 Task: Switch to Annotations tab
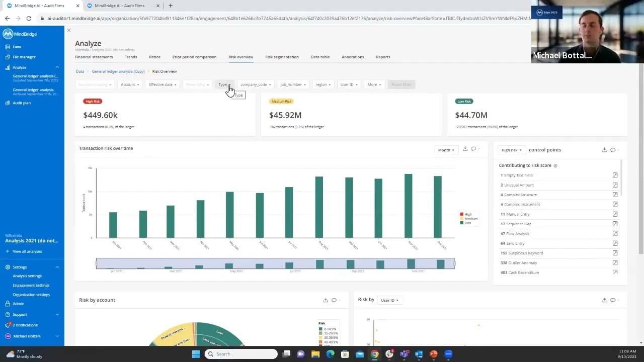point(353,57)
